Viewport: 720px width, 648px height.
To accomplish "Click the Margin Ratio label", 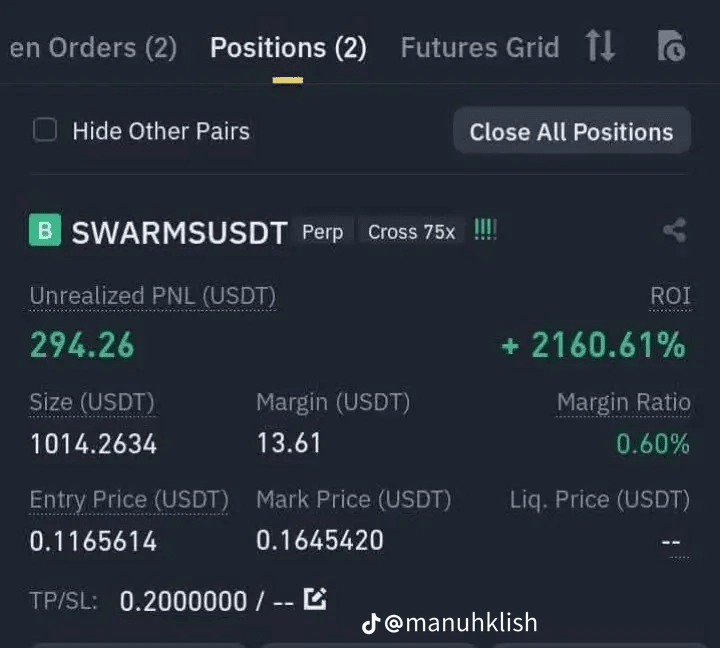I will (624, 402).
